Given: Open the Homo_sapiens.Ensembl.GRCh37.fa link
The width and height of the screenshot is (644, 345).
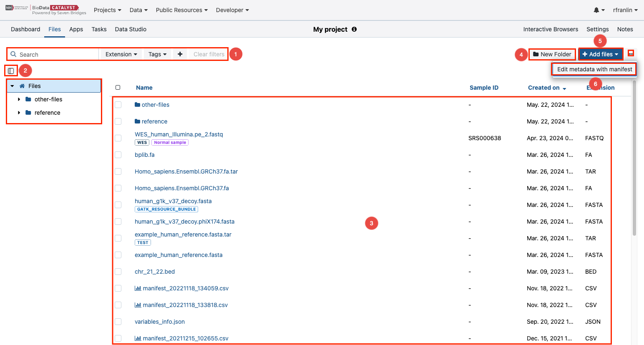Looking at the screenshot, I should coord(182,188).
